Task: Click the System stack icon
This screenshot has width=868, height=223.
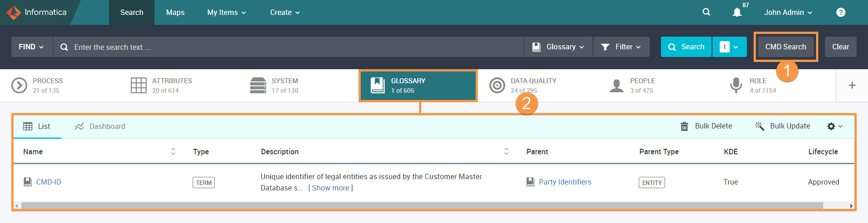Action: click(x=258, y=85)
